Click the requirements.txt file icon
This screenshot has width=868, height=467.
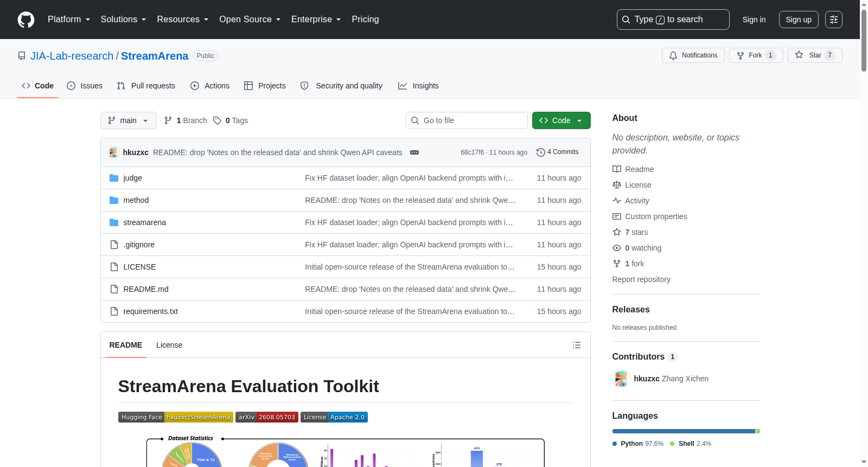pyautogui.click(x=114, y=311)
